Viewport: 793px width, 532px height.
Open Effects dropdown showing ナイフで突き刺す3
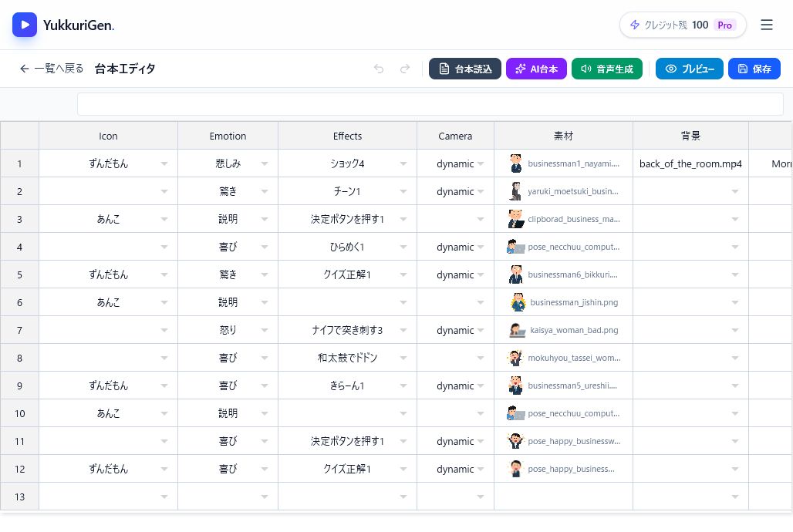coord(403,331)
